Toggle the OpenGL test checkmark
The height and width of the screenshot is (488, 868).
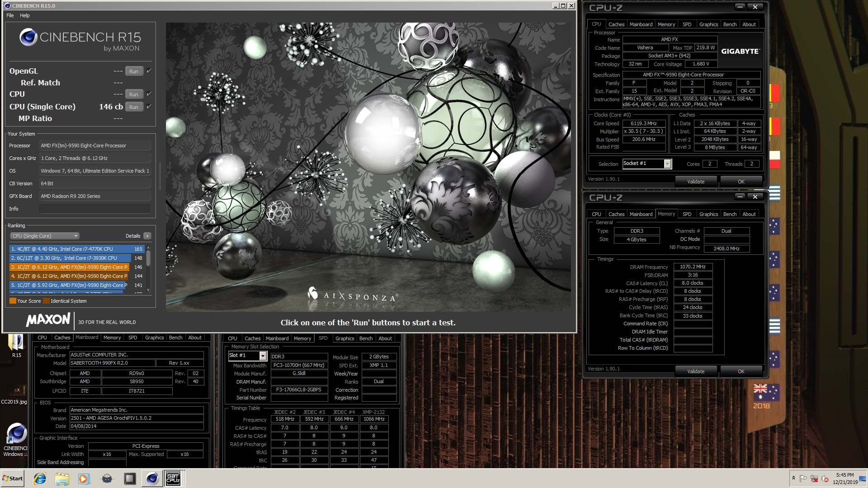pos(149,71)
